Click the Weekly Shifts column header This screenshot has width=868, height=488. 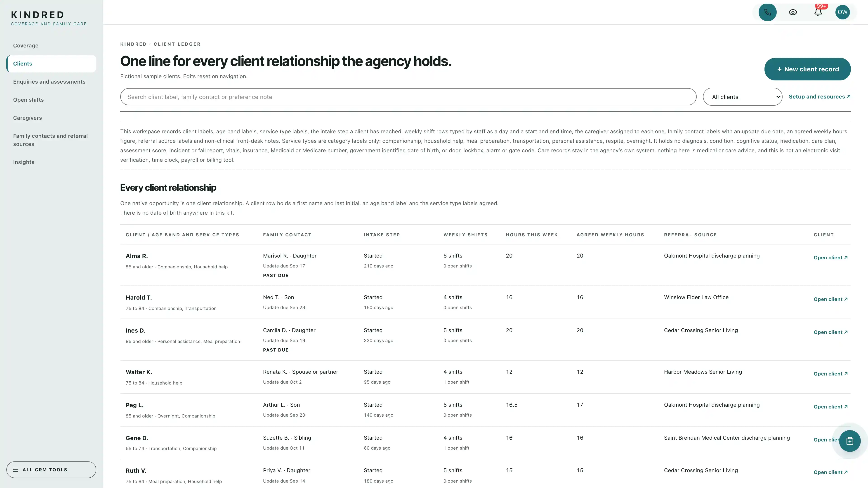coord(465,235)
